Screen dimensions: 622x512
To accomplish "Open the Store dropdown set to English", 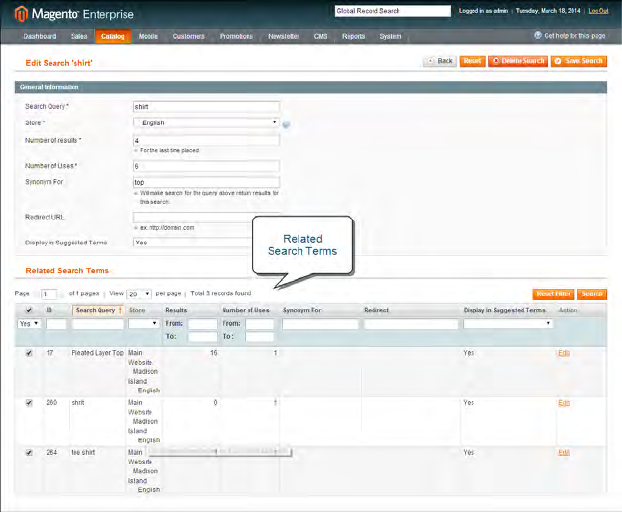I will [x=206, y=123].
